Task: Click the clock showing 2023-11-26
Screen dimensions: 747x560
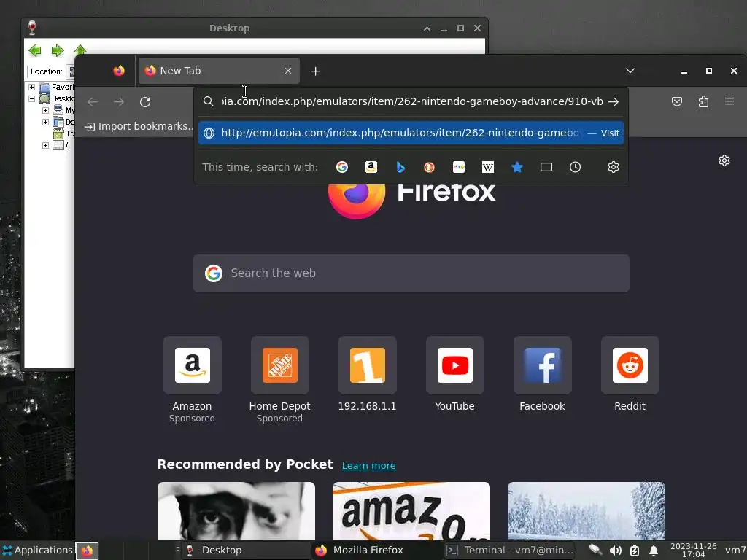Action: coord(693,551)
